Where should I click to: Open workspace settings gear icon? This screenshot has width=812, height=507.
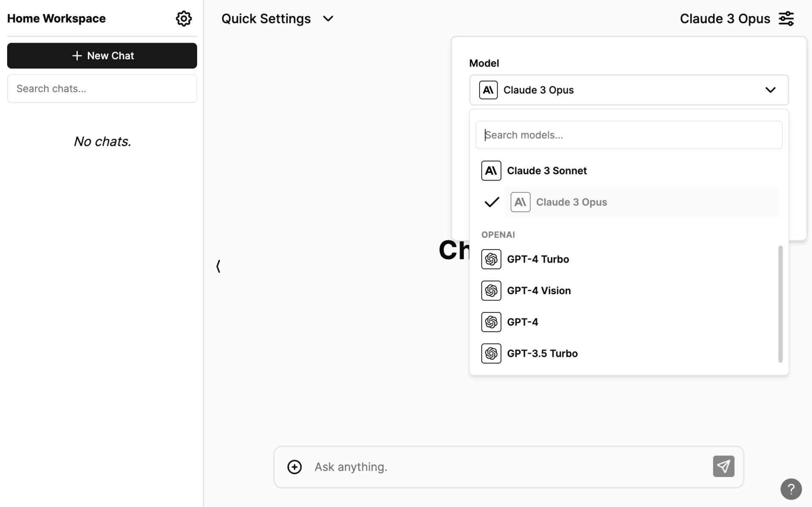click(184, 19)
